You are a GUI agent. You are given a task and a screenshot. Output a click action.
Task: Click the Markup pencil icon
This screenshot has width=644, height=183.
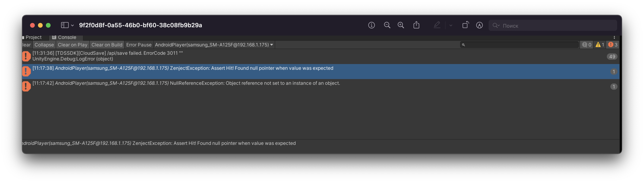tap(437, 25)
